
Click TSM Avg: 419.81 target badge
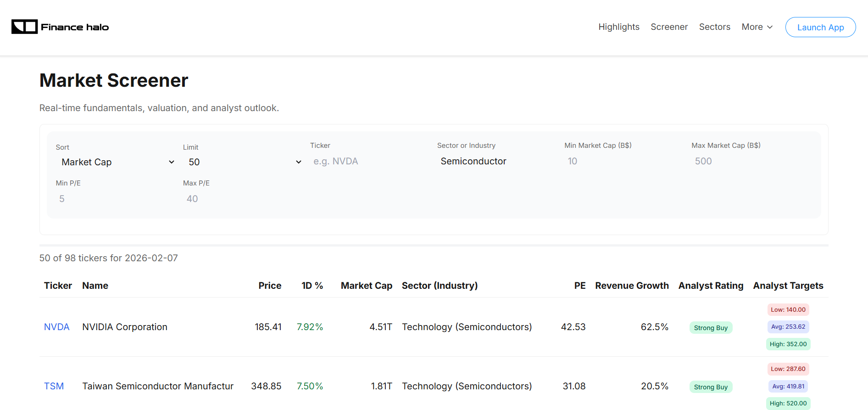tap(788, 386)
